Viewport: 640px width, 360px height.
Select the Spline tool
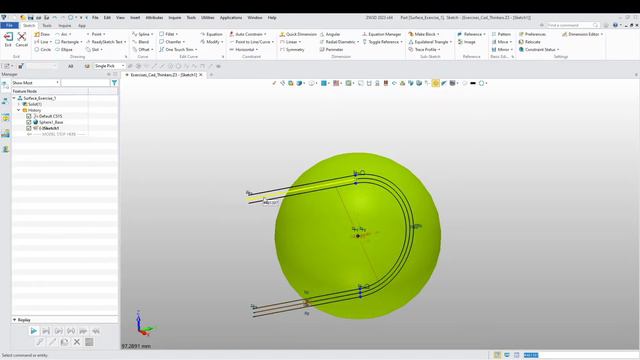click(x=141, y=34)
